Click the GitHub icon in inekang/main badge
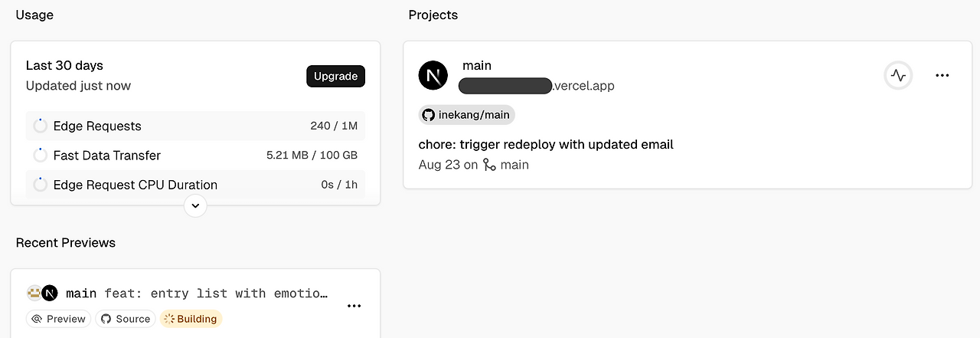The width and height of the screenshot is (980, 338). [429, 115]
